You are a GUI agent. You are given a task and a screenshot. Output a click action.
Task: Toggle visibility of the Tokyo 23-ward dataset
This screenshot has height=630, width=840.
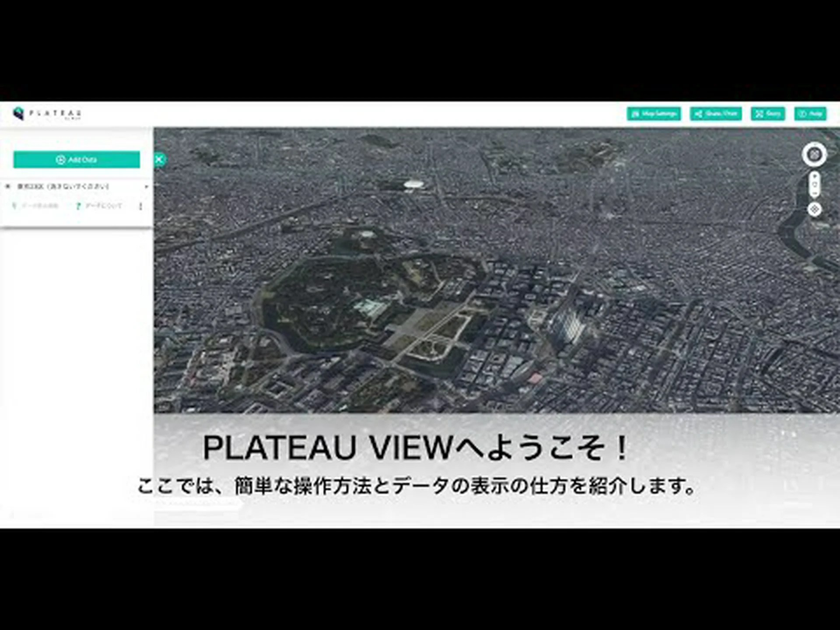pos(7,186)
